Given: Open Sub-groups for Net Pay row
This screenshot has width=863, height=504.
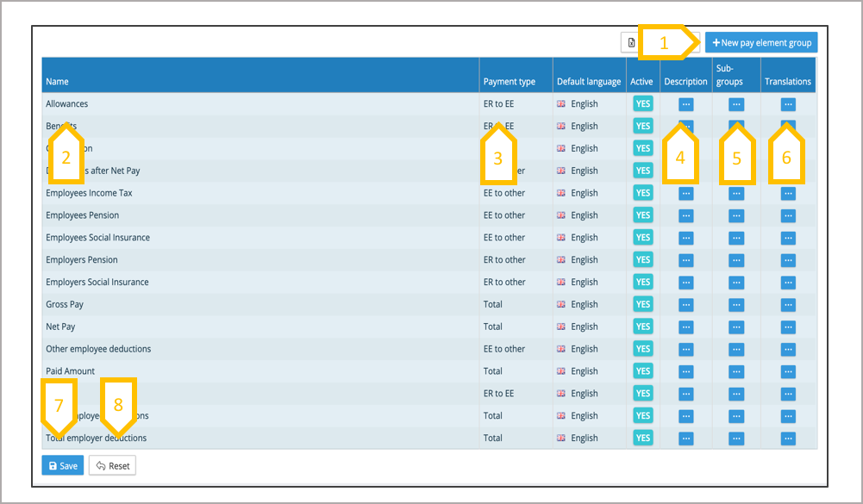Looking at the screenshot, I should [735, 327].
